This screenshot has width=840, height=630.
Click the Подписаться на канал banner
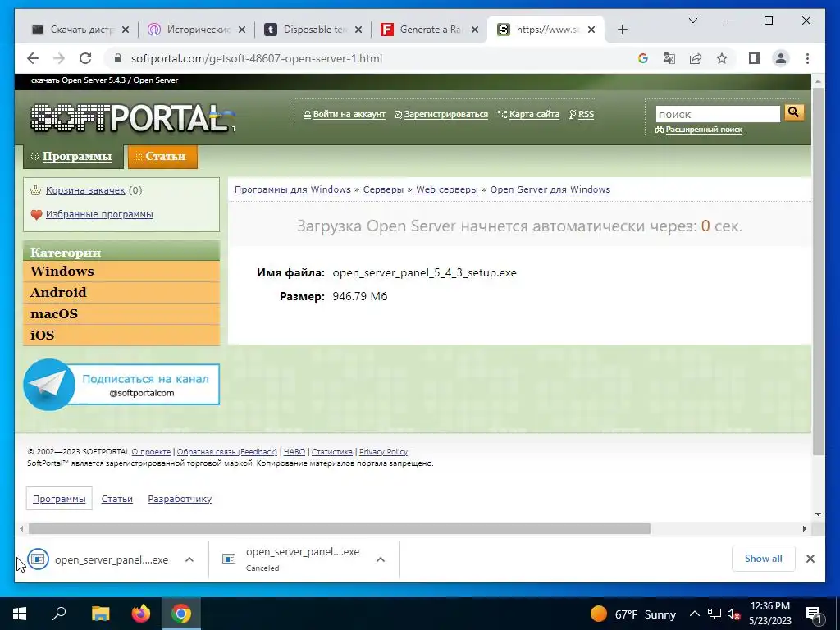coord(121,385)
